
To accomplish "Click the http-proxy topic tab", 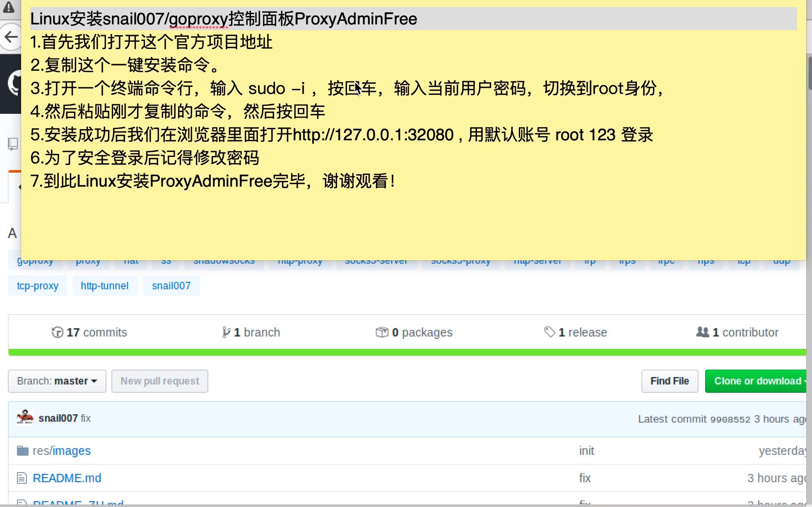I will (x=300, y=260).
